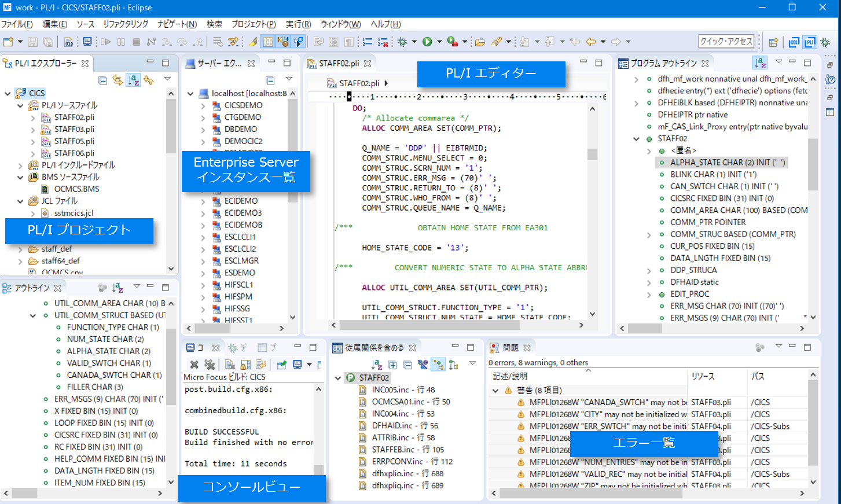Collapse the localhost server node
Viewport: 841px width, 504px height.
click(190, 93)
